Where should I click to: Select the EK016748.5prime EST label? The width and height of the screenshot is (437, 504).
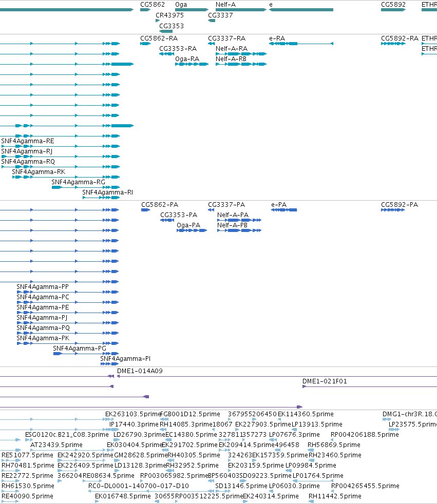(123, 496)
